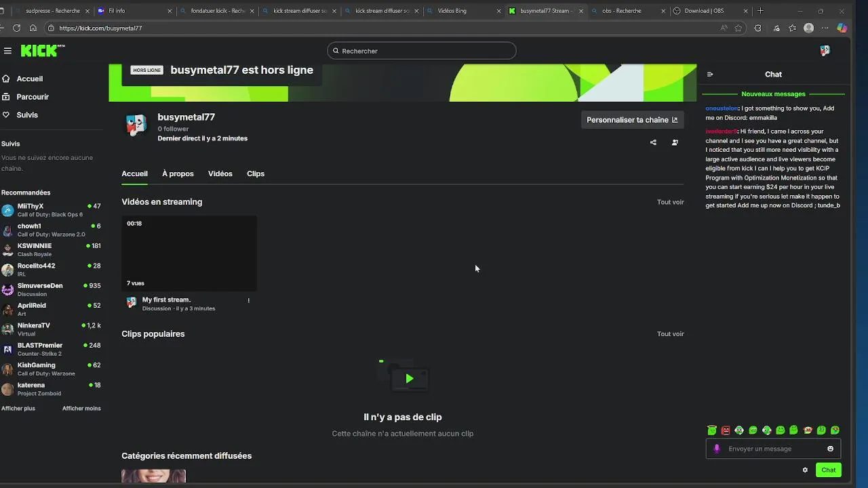The width and height of the screenshot is (868, 488).
Task: Click the green Chat send button
Action: (828, 470)
